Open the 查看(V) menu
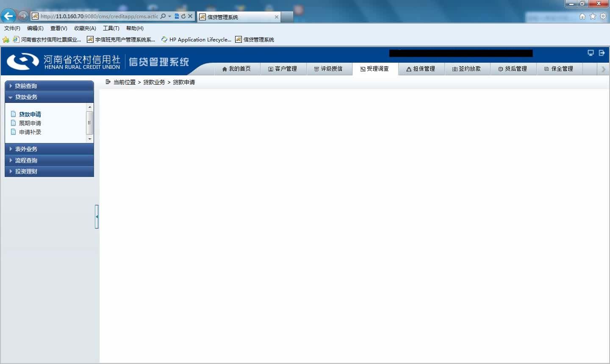This screenshot has height=364, width=610. click(58, 28)
